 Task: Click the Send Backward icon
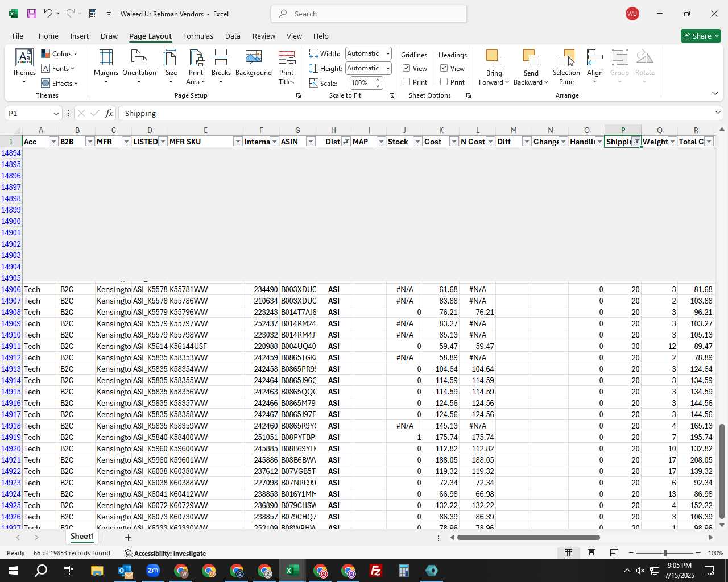(x=531, y=59)
